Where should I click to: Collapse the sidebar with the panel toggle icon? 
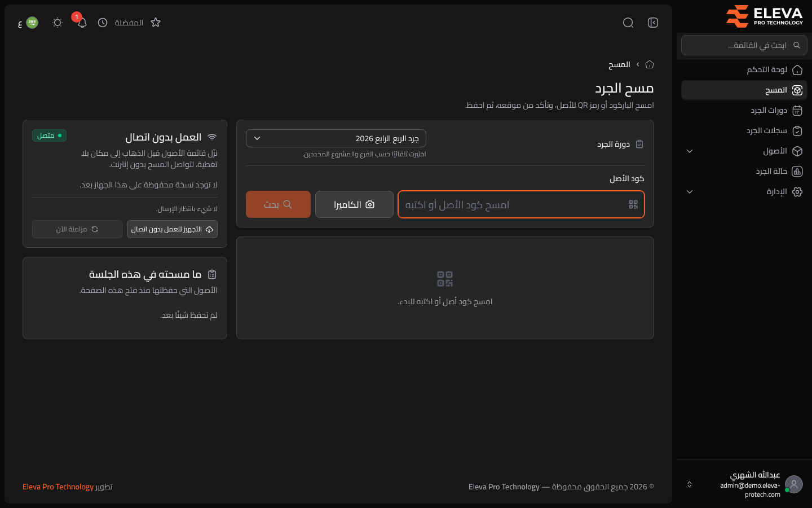click(x=653, y=23)
